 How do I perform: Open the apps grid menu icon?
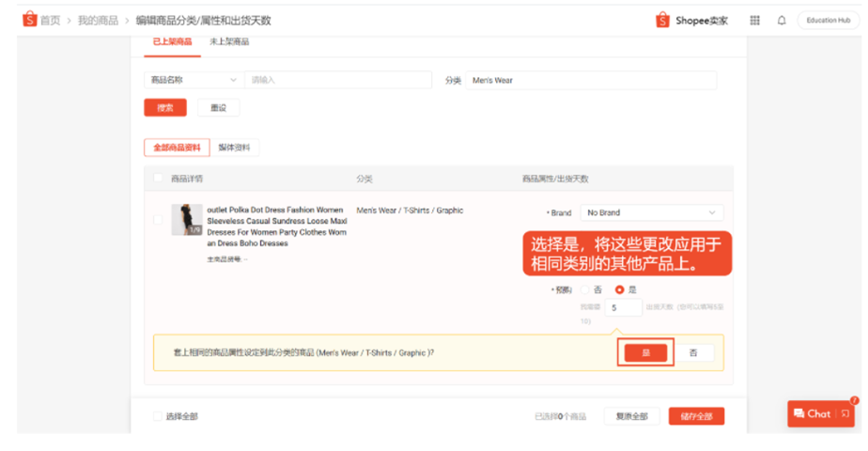[754, 21]
